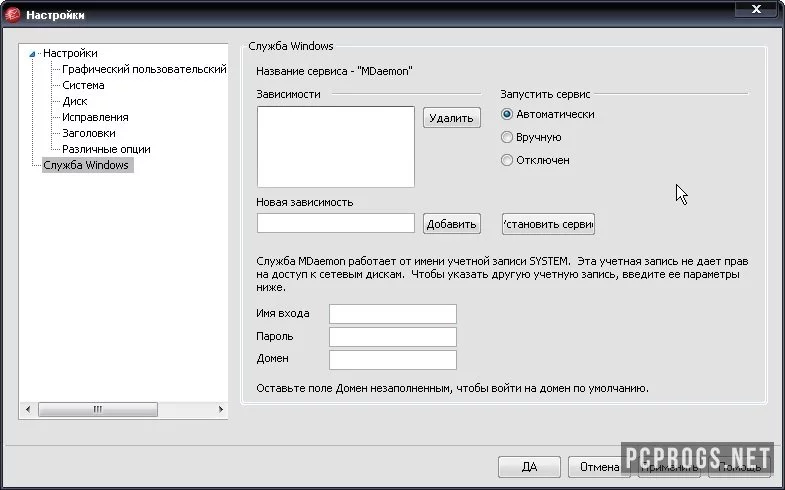
Task: Open Различные опции tree item
Action: pos(106,149)
